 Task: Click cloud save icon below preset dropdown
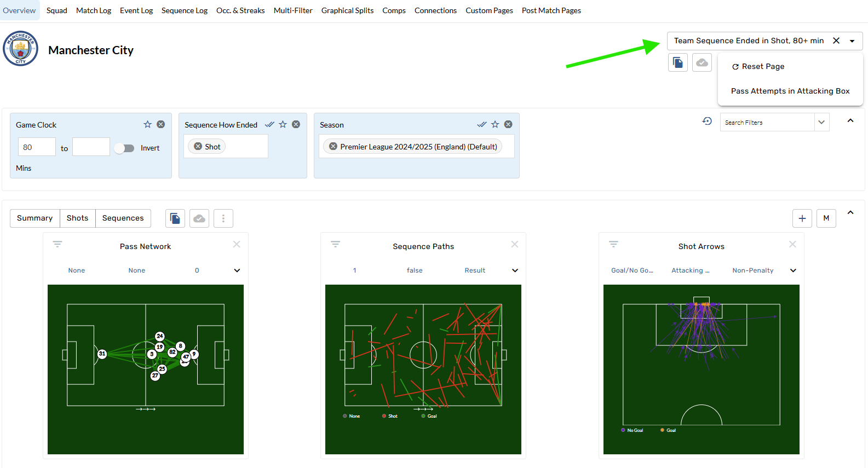click(x=702, y=62)
